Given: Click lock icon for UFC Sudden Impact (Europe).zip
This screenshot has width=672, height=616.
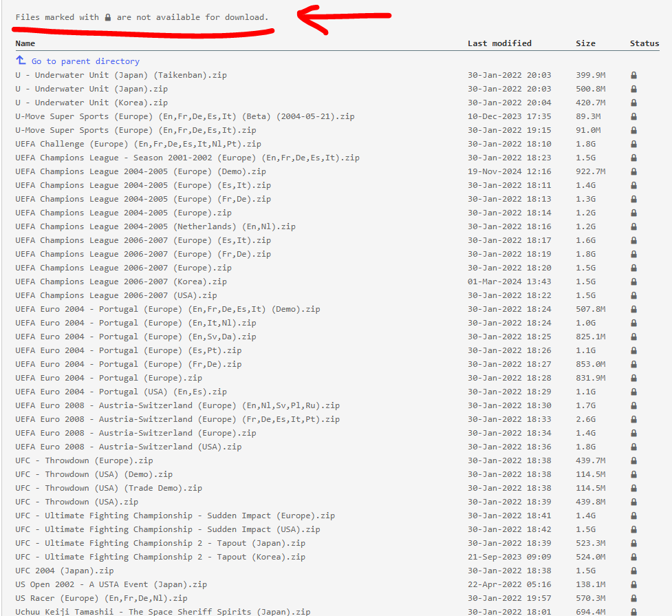Looking at the screenshot, I should pyautogui.click(x=633, y=516).
